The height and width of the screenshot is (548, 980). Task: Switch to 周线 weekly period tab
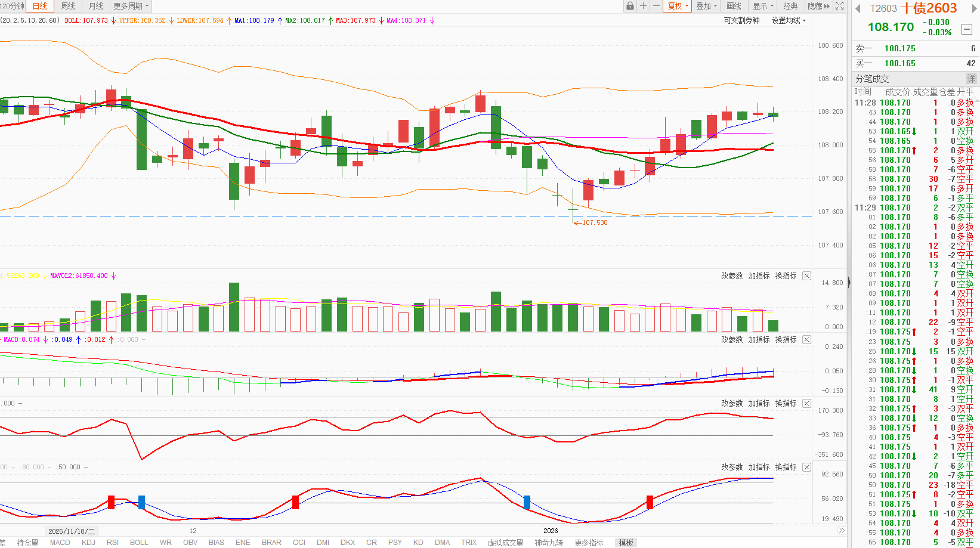(68, 6)
